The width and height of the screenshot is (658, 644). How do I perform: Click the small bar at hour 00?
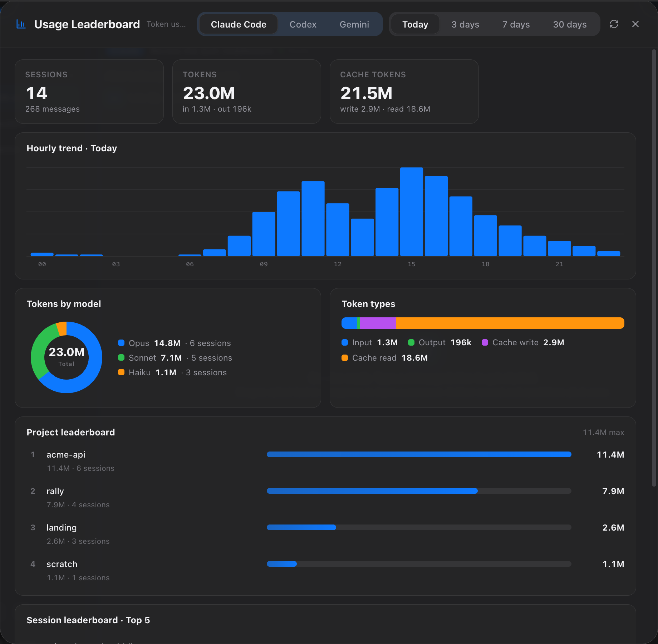point(42,254)
